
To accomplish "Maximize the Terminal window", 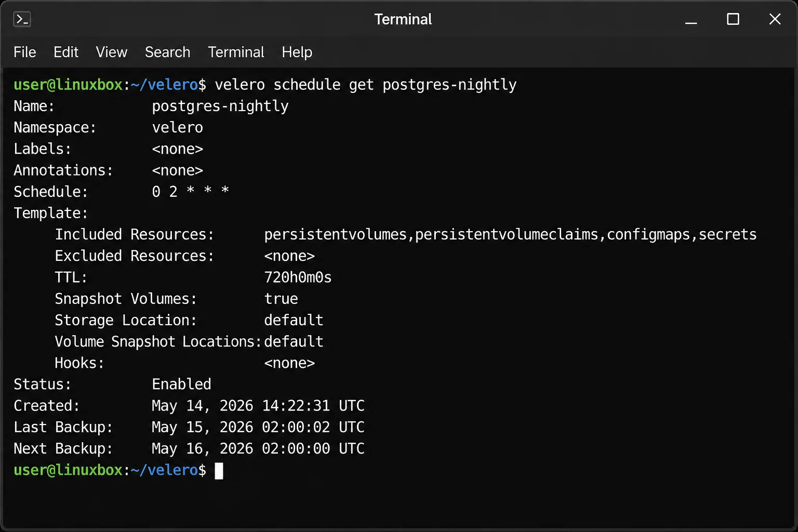I will pyautogui.click(x=733, y=19).
